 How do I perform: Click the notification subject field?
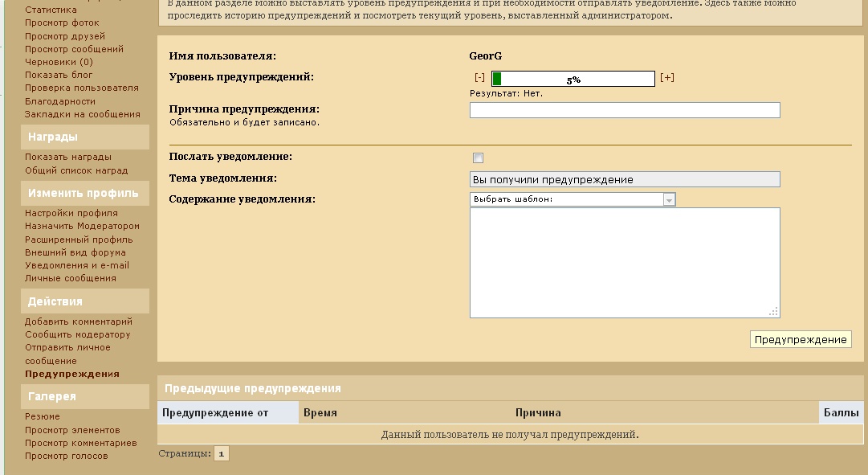point(625,179)
